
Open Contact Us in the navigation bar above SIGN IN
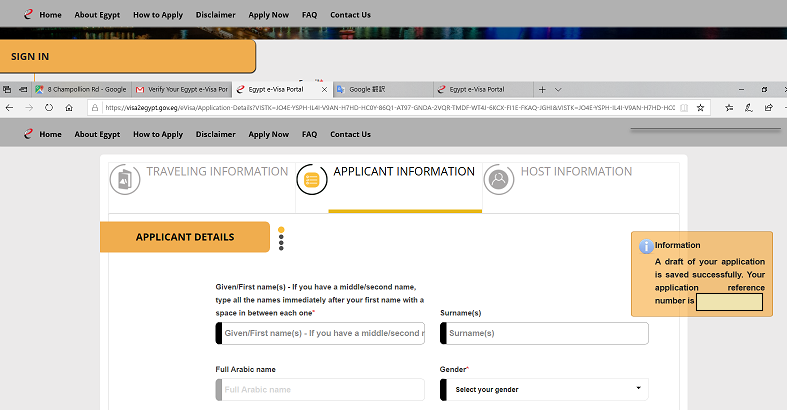pyautogui.click(x=350, y=15)
